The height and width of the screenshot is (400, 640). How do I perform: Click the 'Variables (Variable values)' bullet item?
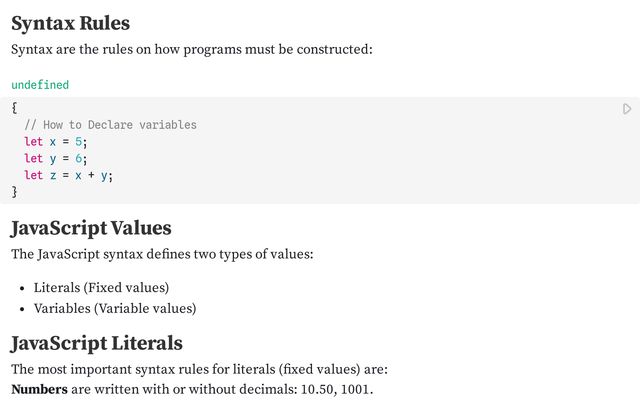pyautogui.click(x=115, y=308)
